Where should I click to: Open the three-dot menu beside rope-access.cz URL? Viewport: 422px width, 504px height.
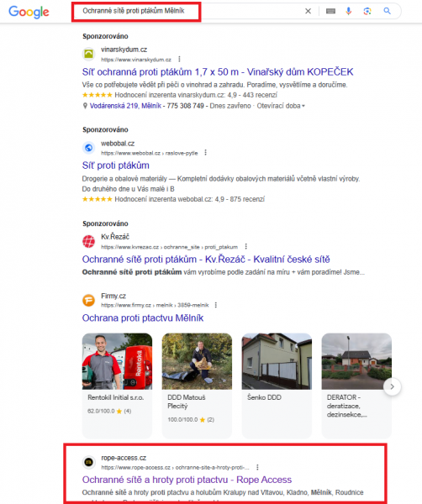(257, 467)
